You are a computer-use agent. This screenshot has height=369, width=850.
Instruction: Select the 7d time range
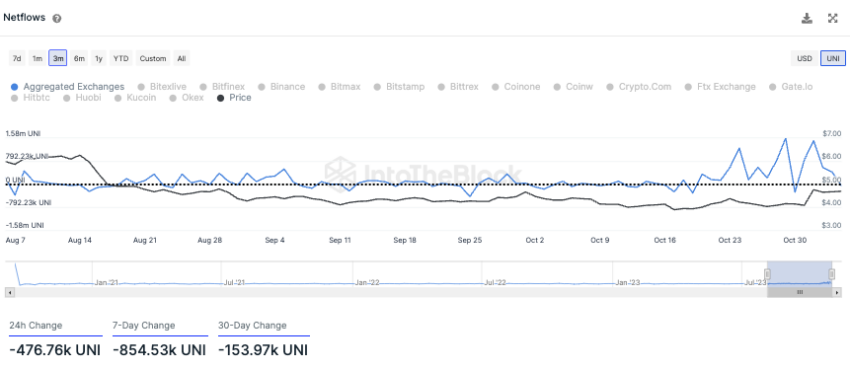click(17, 58)
